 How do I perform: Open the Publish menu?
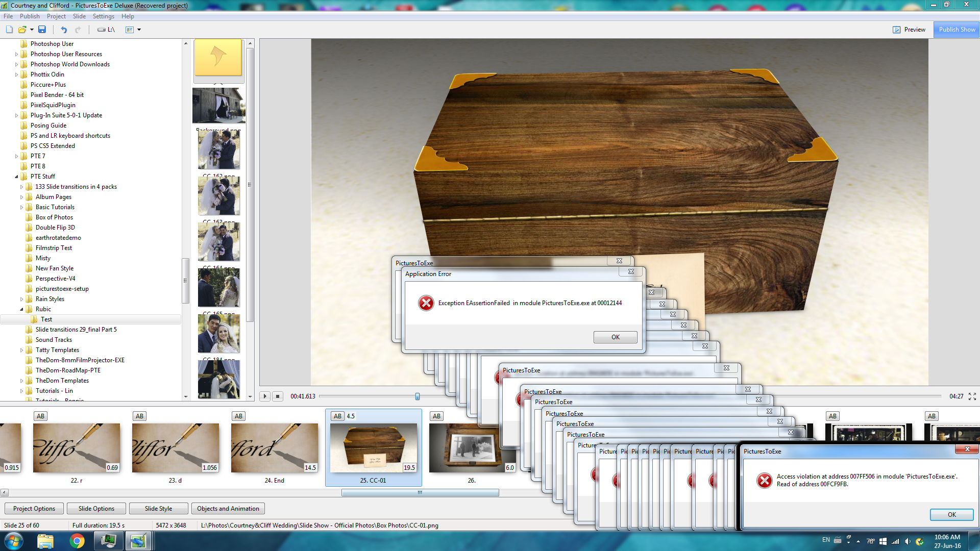30,16
